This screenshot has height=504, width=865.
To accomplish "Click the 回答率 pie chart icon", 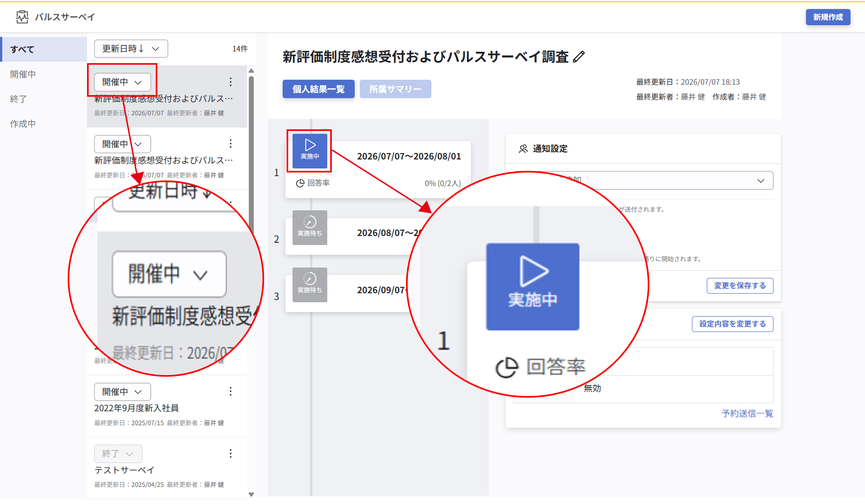I will click(300, 183).
